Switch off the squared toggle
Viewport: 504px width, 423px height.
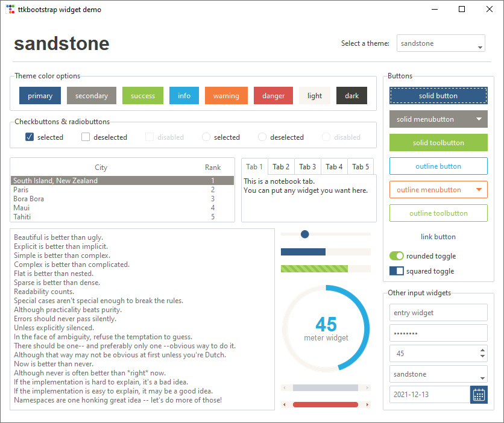click(396, 271)
